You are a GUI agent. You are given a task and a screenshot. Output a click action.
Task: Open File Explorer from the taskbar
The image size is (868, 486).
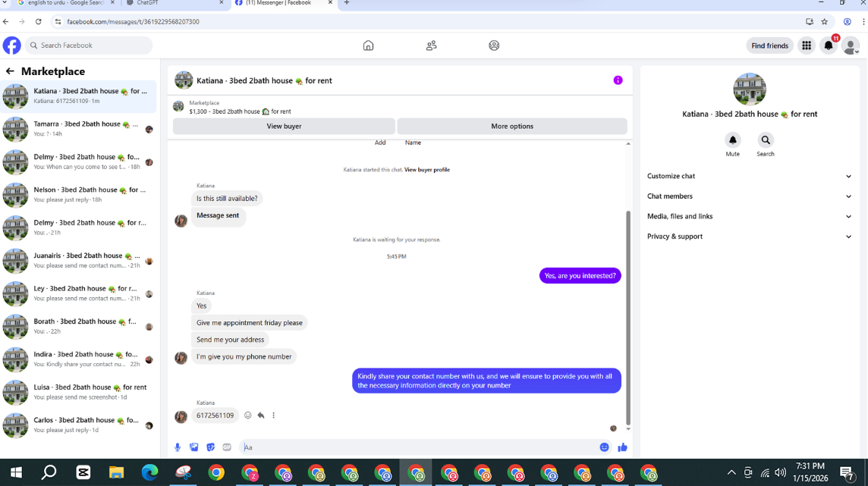(x=116, y=472)
